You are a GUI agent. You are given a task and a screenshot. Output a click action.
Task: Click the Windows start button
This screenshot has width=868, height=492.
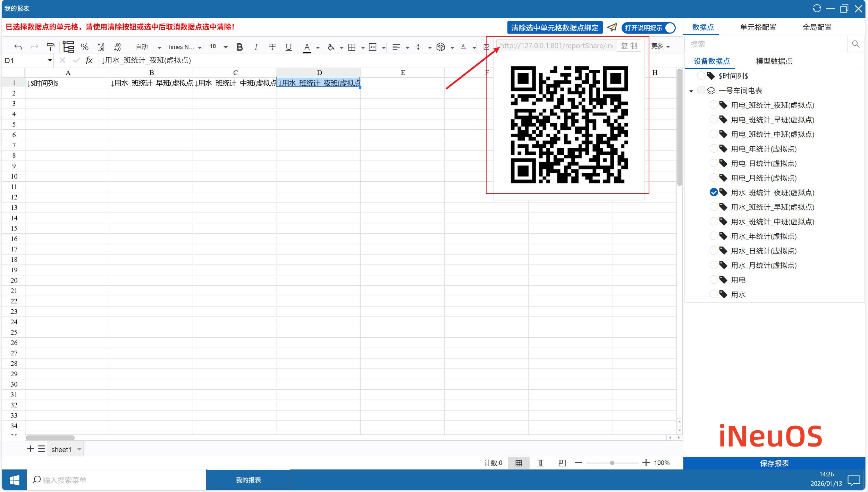[x=14, y=480]
